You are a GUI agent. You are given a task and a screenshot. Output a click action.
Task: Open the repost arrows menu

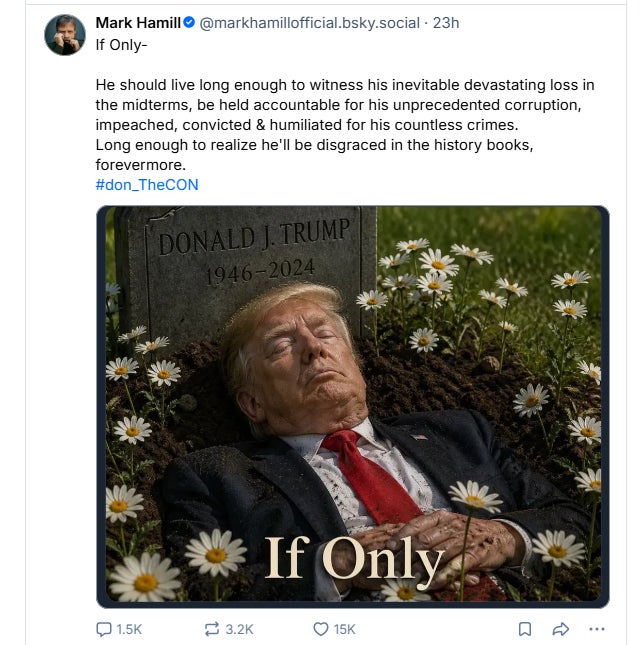tap(212, 629)
